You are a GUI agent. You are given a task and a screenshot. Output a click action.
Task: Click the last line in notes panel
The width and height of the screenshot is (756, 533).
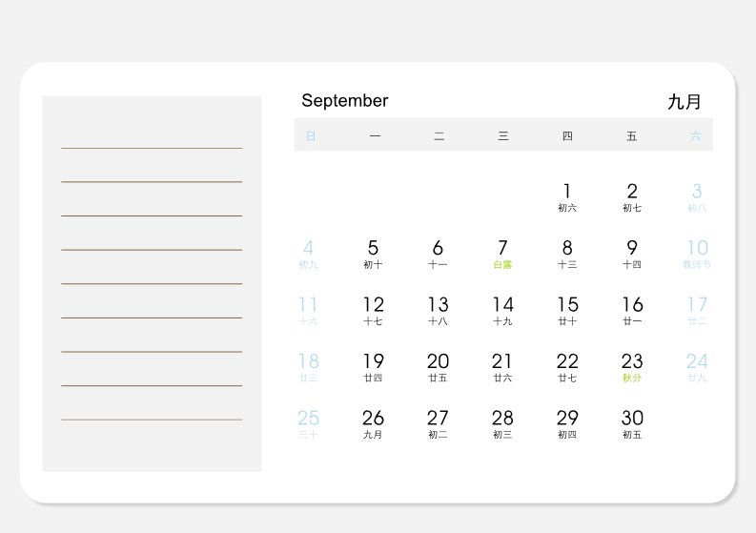[152, 420]
